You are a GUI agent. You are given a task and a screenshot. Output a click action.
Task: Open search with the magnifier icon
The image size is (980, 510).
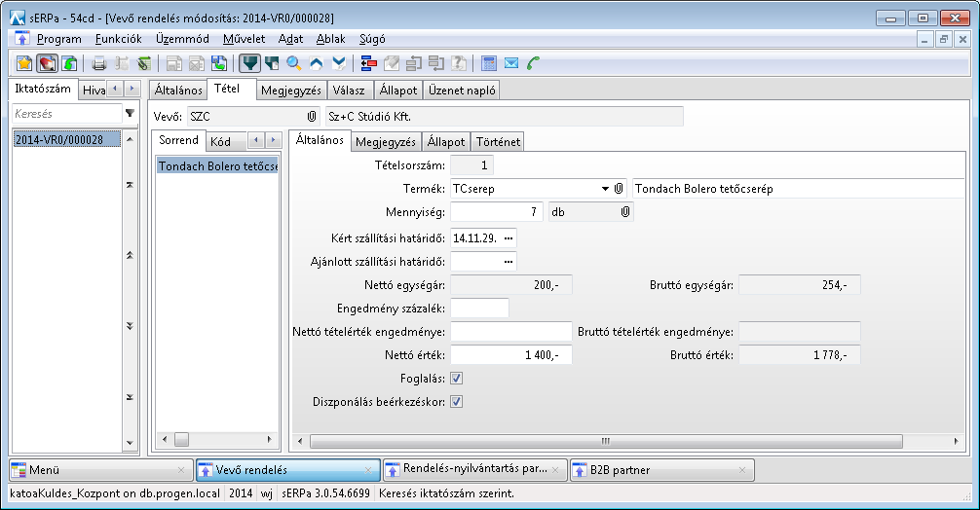click(294, 63)
